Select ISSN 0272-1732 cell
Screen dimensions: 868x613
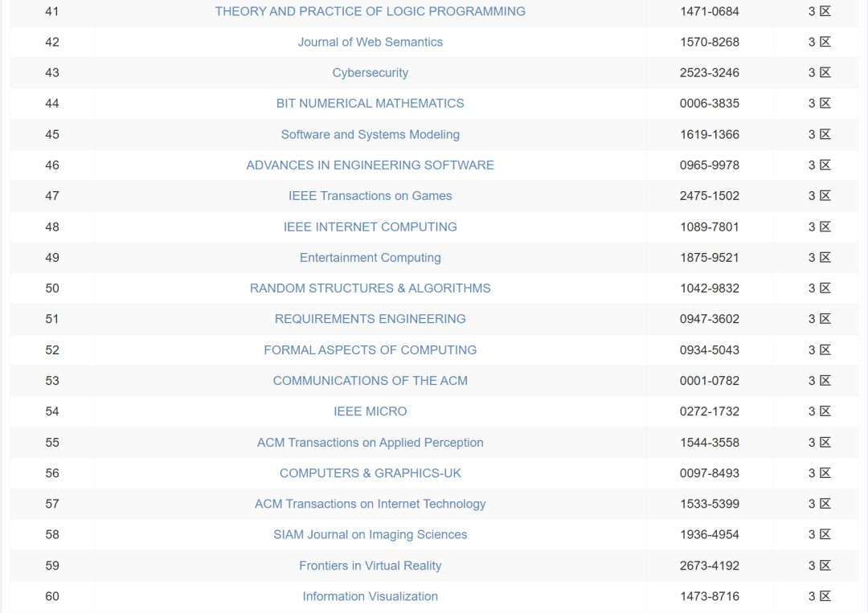(709, 411)
